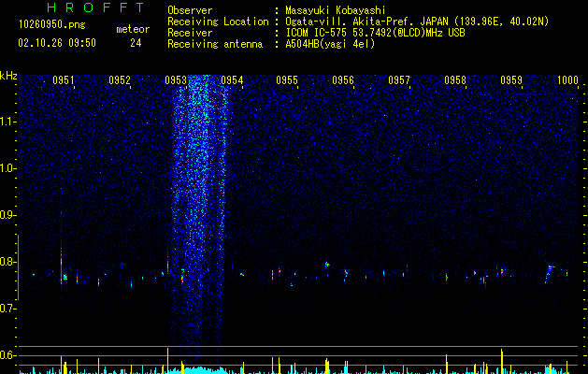Click the 0957 time marker
Image resolution: width=588 pixels, height=374 pixels.
coord(399,80)
